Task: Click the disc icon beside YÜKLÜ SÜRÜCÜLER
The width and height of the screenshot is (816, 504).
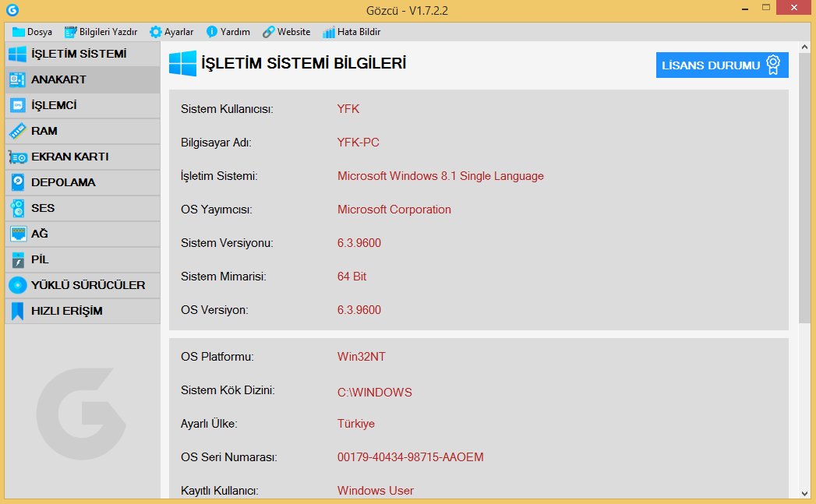Action: tap(18, 286)
